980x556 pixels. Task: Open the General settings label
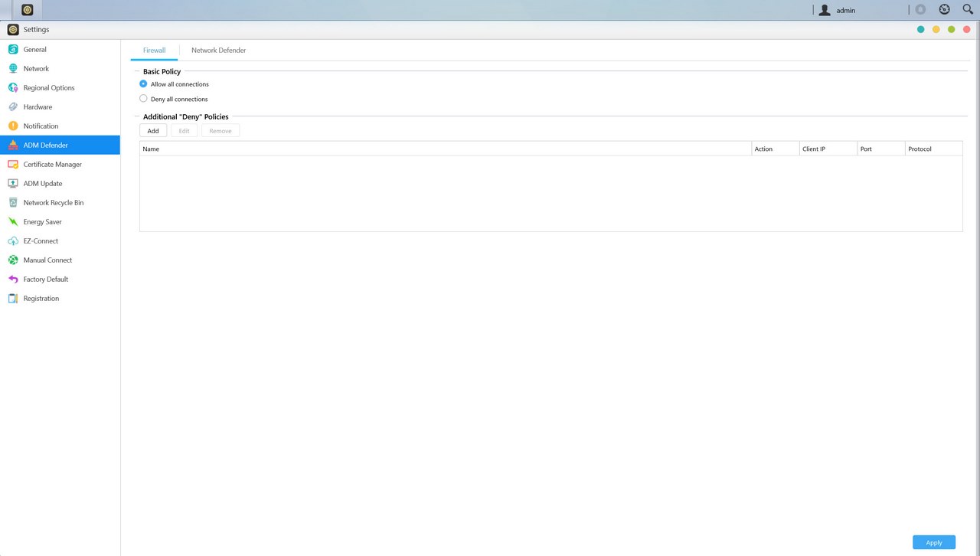point(35,50)
